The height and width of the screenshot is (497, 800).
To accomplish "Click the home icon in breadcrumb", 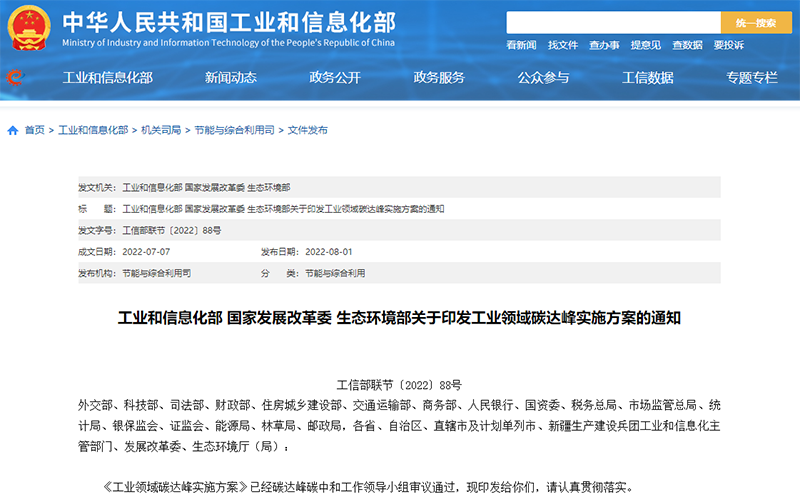I will click(13, 131).
